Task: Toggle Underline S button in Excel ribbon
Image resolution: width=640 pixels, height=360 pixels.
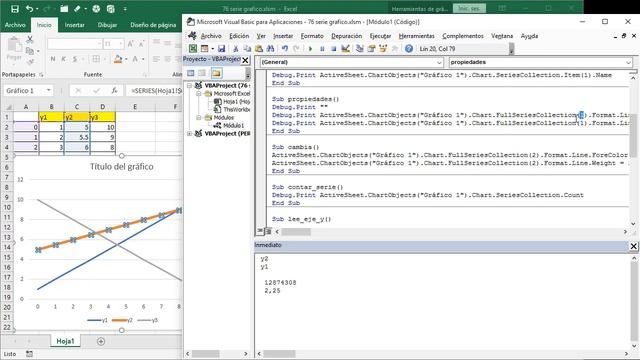Action: point(75,59)
